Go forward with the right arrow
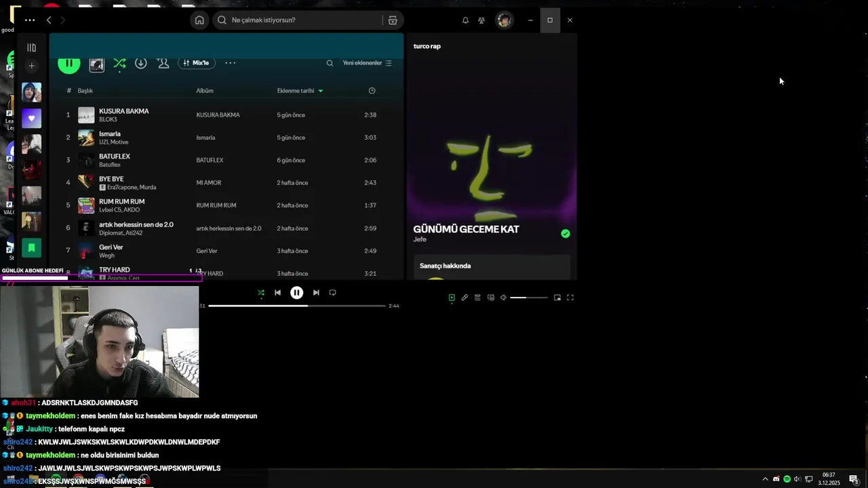 point(63,20)
